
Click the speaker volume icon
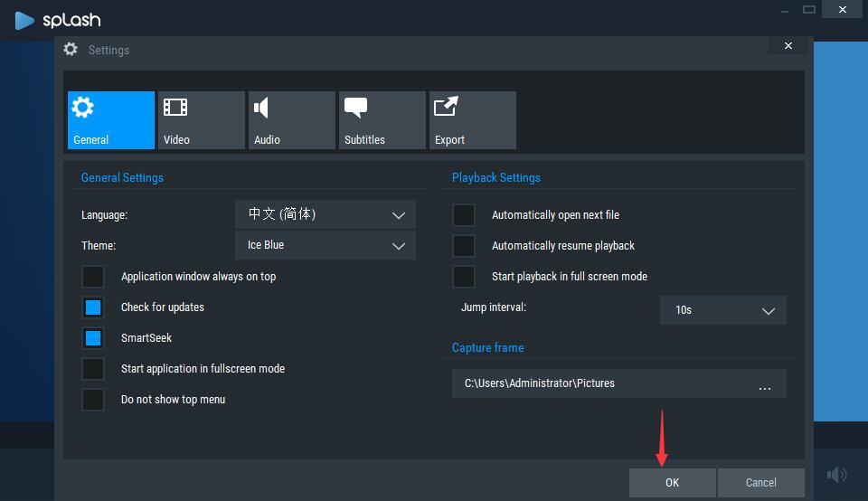click(x=837, y=475)
